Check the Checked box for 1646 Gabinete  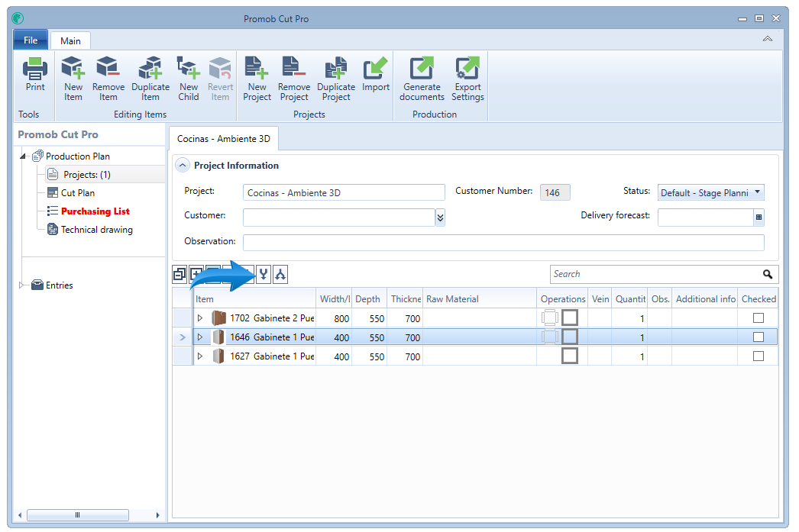point(759,337)
